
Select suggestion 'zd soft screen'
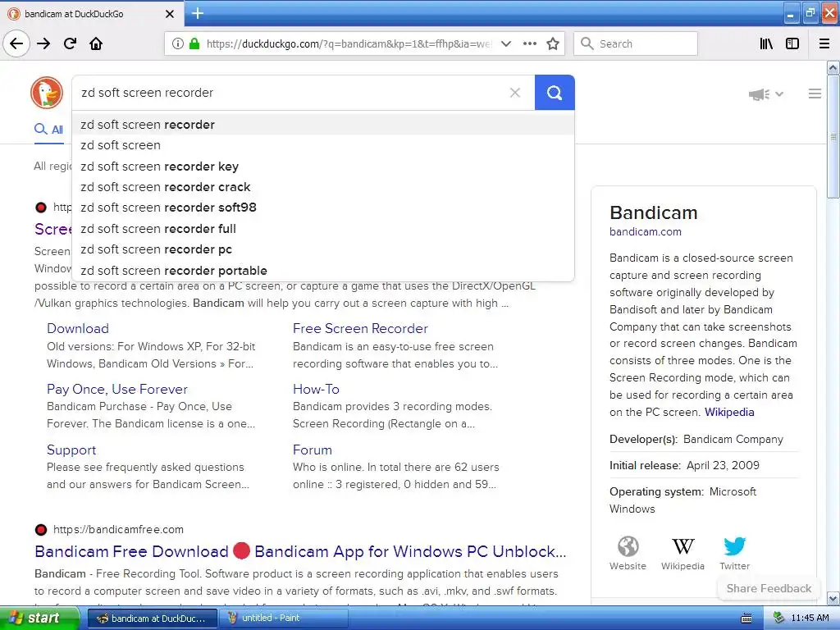point(323,145)
